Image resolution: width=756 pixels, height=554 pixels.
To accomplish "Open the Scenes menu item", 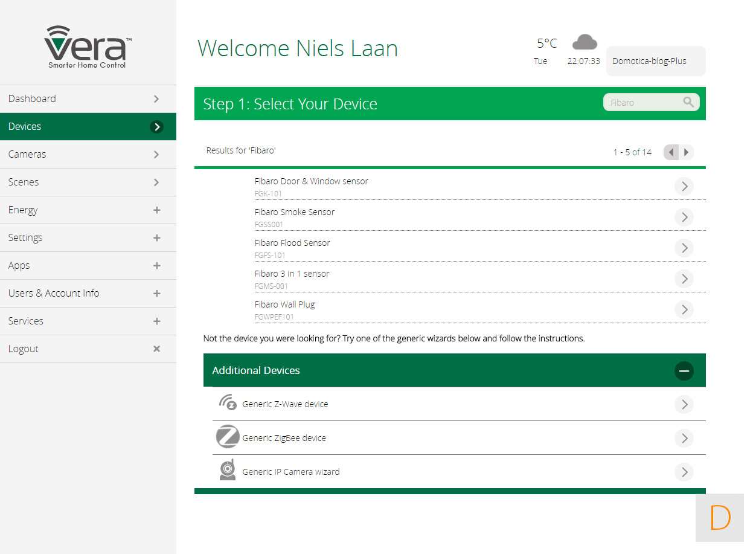I will [88, 182].
